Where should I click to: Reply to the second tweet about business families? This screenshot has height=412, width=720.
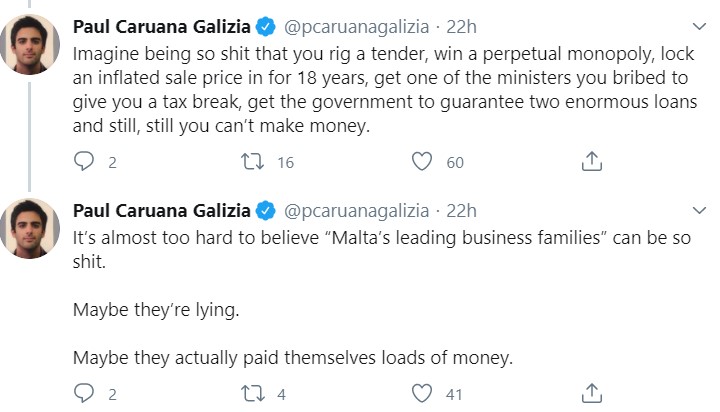pyautogui.click(x=84, y=393)
